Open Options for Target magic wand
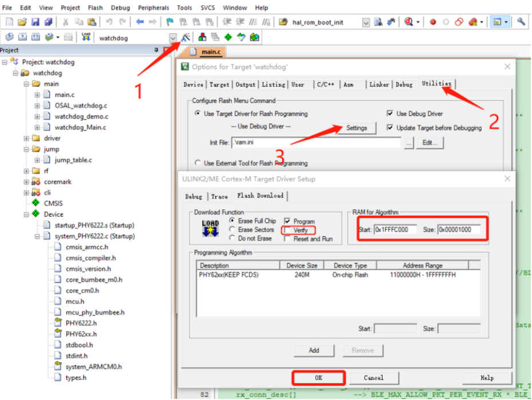The image size is (532, 400). coord(185,37)
